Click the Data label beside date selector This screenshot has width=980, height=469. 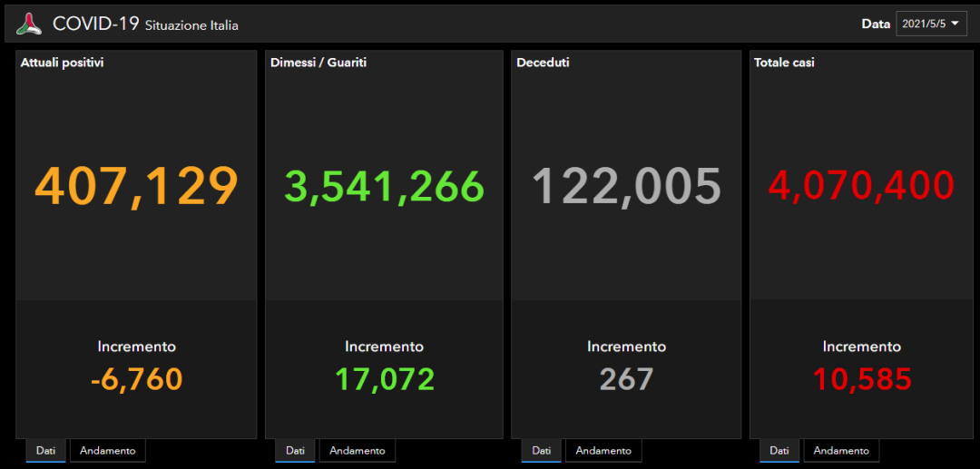tap(876, 24)
